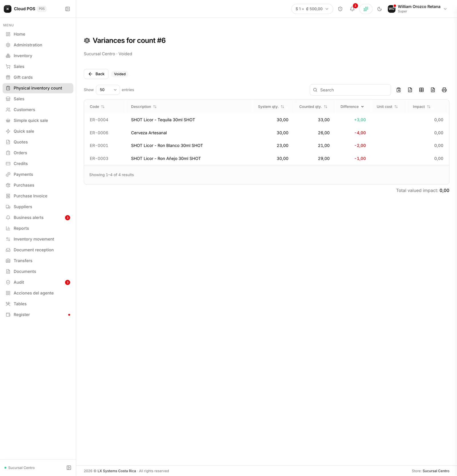Sort by Counted qty. column

click(x=313, y=107)
